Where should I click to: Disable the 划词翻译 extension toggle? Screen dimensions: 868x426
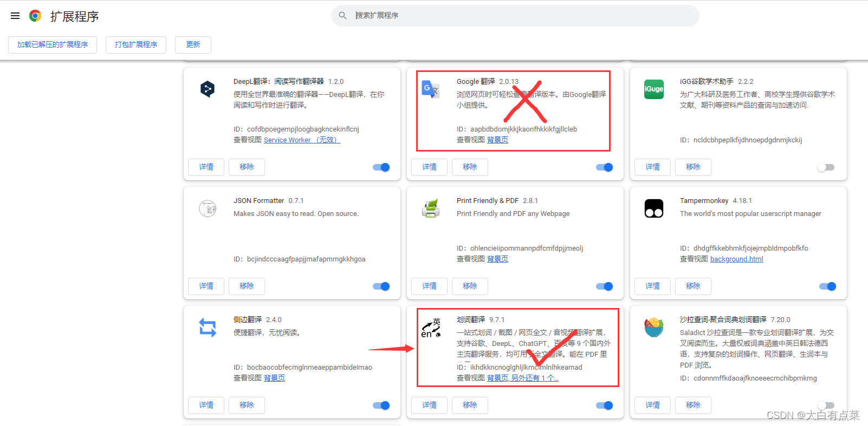coord(605,405)
